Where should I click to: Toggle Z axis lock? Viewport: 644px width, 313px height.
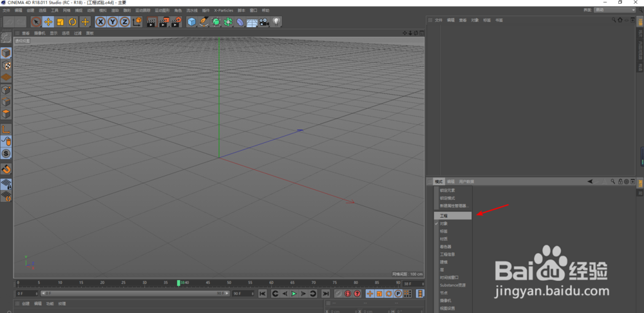point(124,22)
